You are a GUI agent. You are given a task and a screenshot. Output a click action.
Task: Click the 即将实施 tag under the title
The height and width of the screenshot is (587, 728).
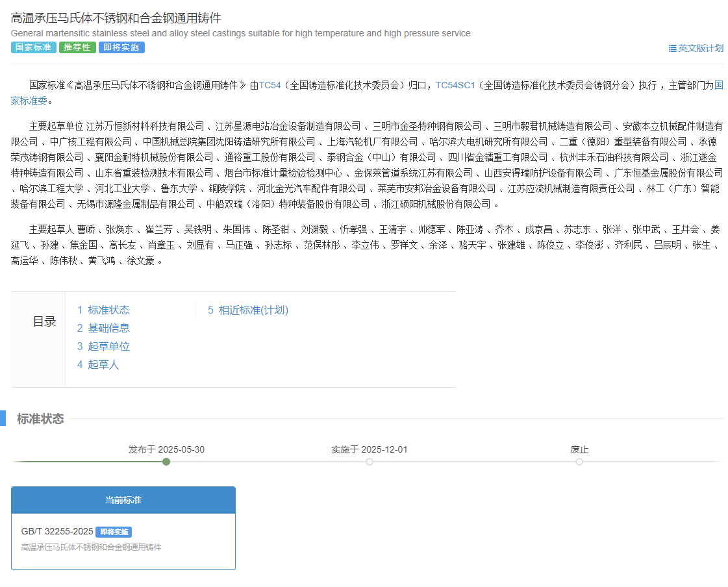click(x=122, y=47)
